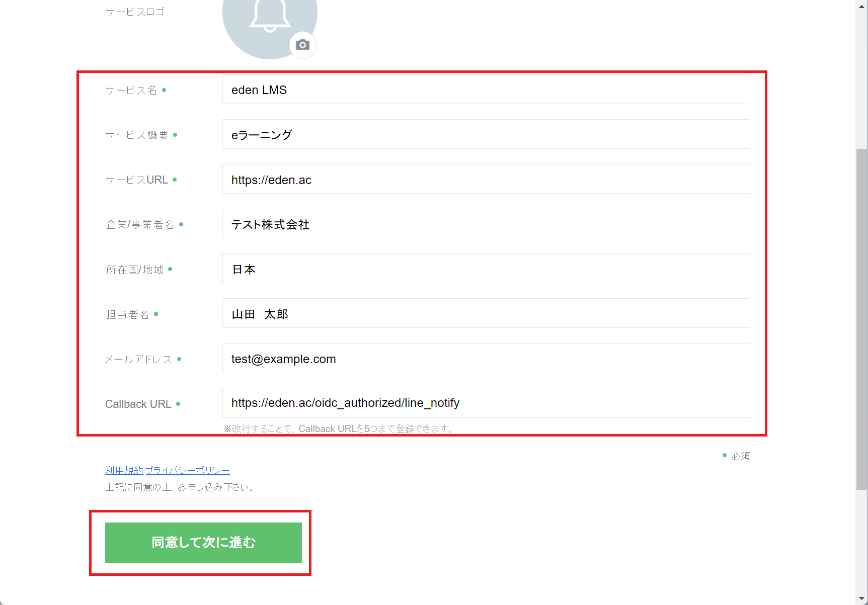Click the 企業/事業者名 label
The image size is (868, 605).
(x=140, y=224)
